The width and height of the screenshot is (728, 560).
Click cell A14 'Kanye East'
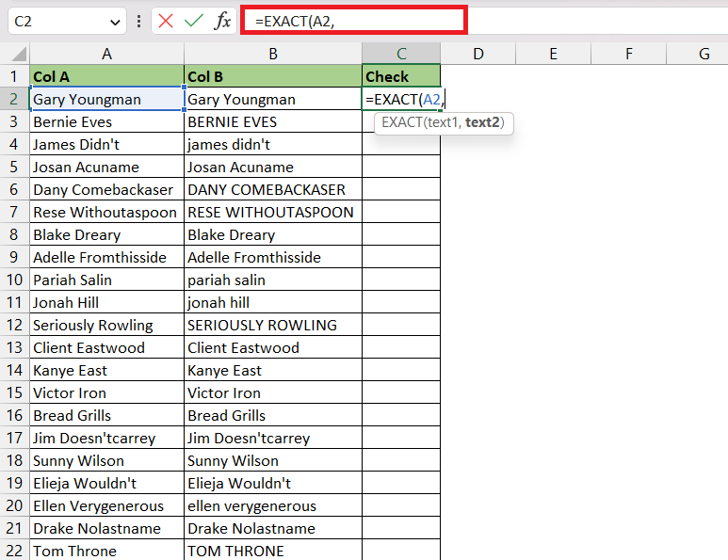tap(106, 370)
